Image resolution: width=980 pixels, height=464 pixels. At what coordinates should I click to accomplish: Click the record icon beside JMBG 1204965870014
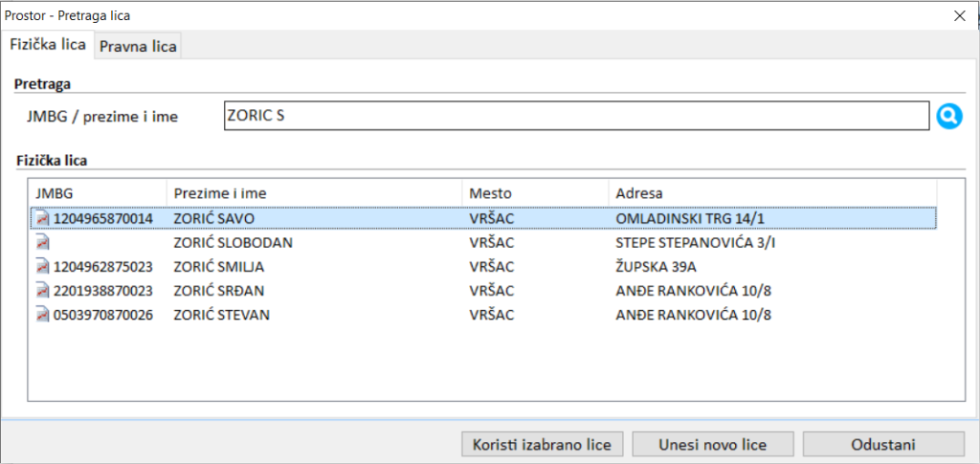tap(42, 218)
